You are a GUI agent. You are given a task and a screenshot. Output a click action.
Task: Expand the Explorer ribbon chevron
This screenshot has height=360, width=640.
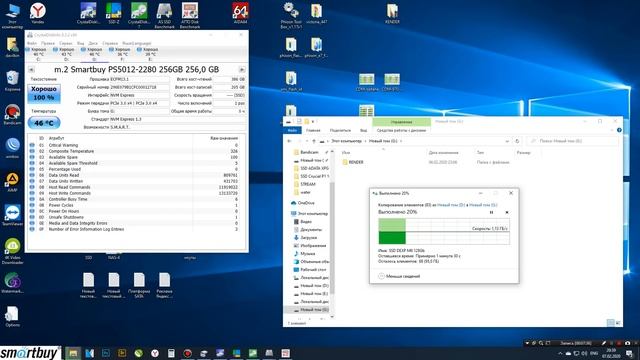coord(612,130)
